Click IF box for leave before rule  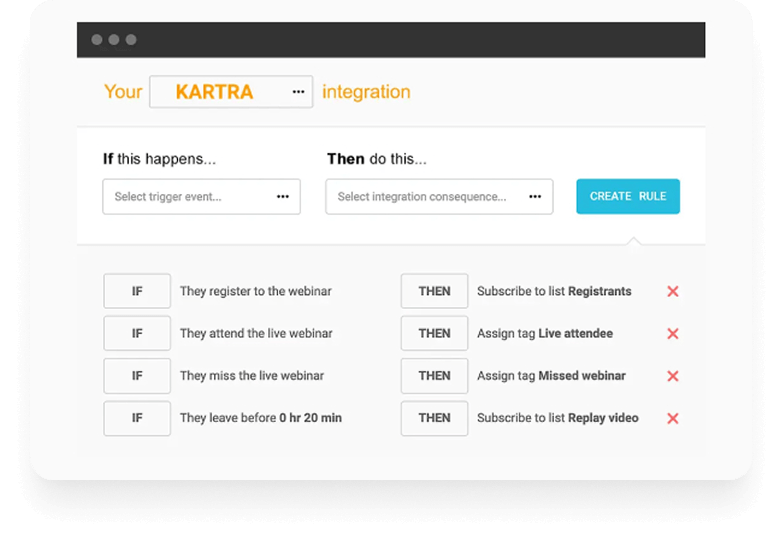coord(137,418)
